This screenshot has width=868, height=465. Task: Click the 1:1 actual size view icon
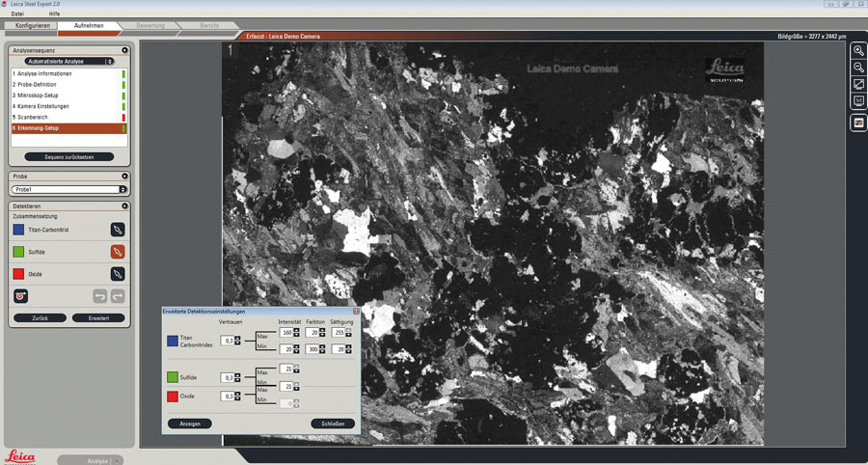coord(858,101)
